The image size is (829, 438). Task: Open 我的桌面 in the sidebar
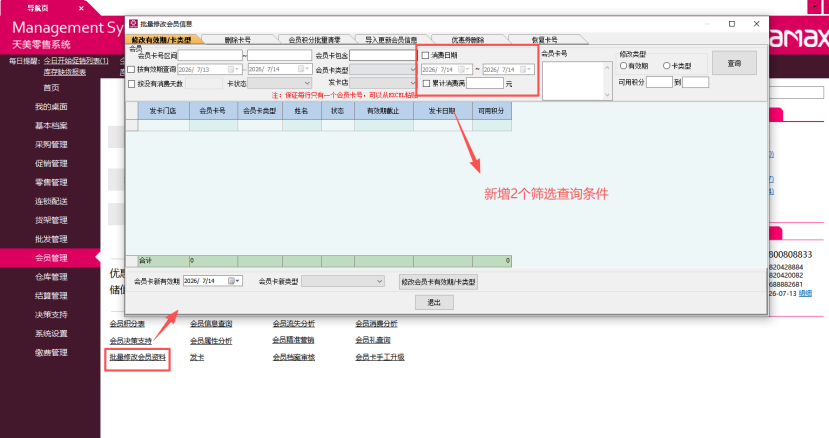pos(51,107)
